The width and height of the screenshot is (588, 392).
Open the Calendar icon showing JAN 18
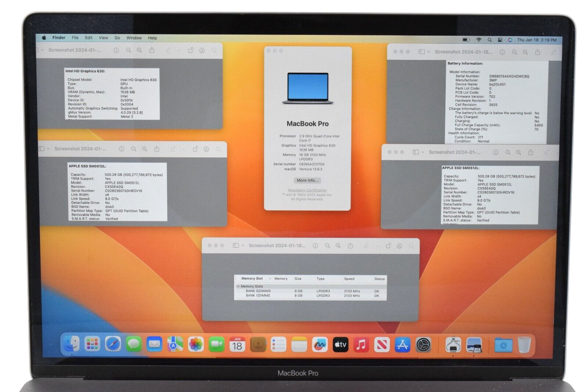(x=237, y=344)
